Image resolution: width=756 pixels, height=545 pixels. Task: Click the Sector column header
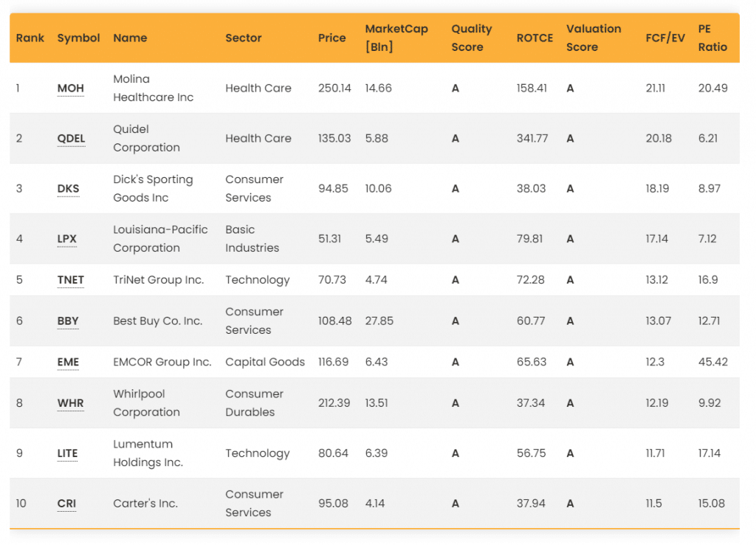point(244,38)
